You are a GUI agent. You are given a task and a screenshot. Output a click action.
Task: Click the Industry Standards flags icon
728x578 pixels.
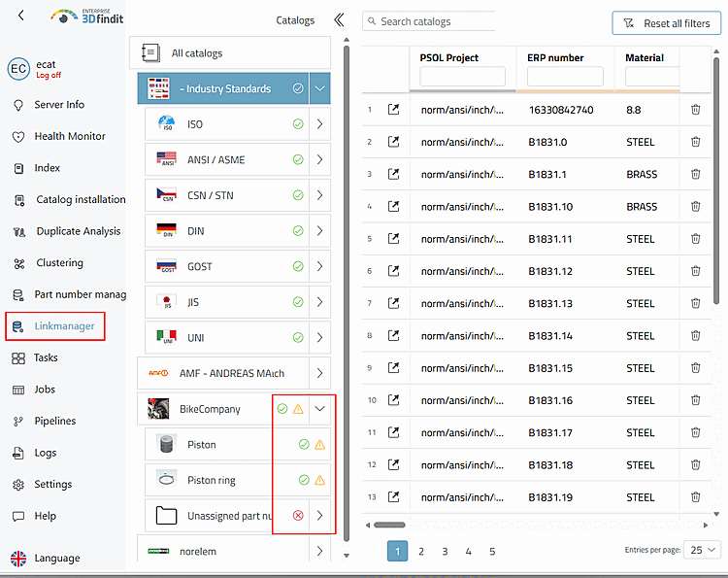(x=158, y=88)
